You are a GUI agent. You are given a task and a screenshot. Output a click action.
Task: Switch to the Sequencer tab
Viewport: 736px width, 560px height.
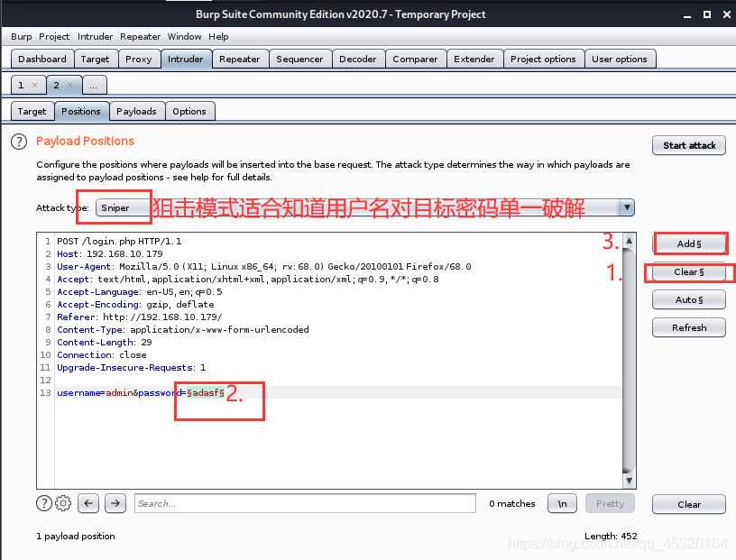click(299, 60)
